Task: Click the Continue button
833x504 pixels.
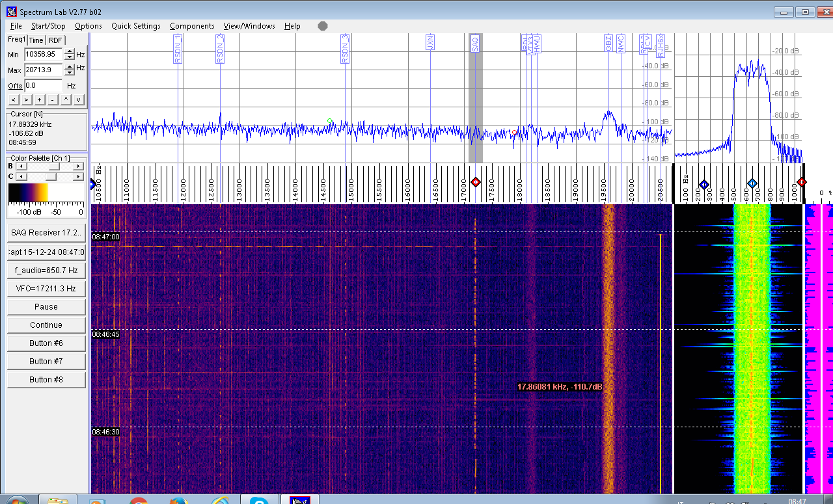Action: (46, 325)
